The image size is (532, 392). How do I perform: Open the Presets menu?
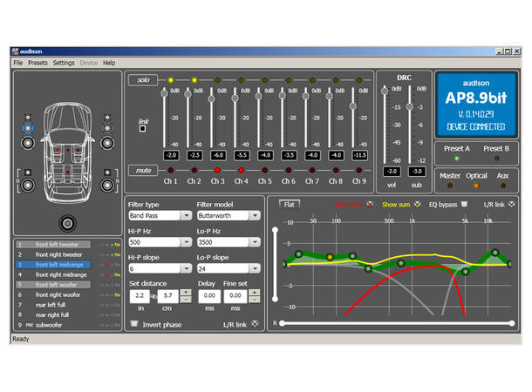(38, 63)
